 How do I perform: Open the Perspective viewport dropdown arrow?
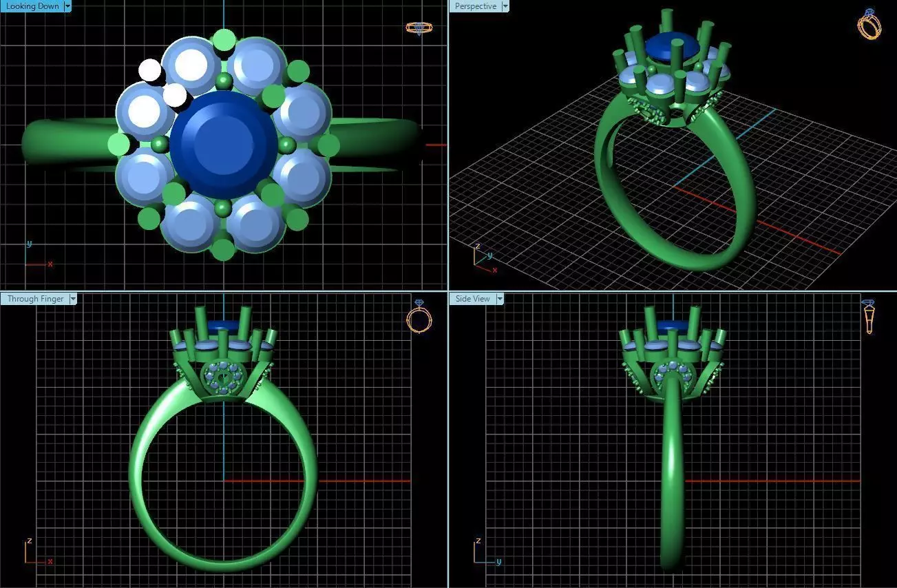point(505,6)
